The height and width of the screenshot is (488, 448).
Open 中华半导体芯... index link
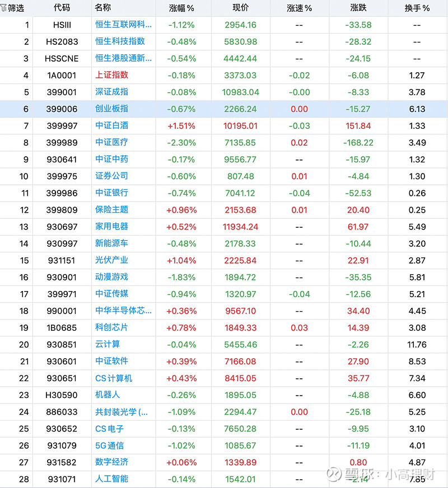pyautogui.click(x=123, y=310)
